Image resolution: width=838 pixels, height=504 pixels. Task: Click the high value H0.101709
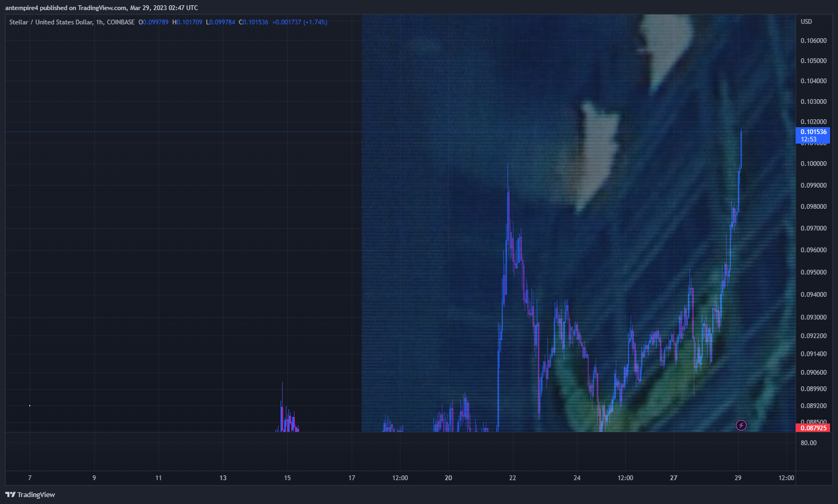(187, 22)
